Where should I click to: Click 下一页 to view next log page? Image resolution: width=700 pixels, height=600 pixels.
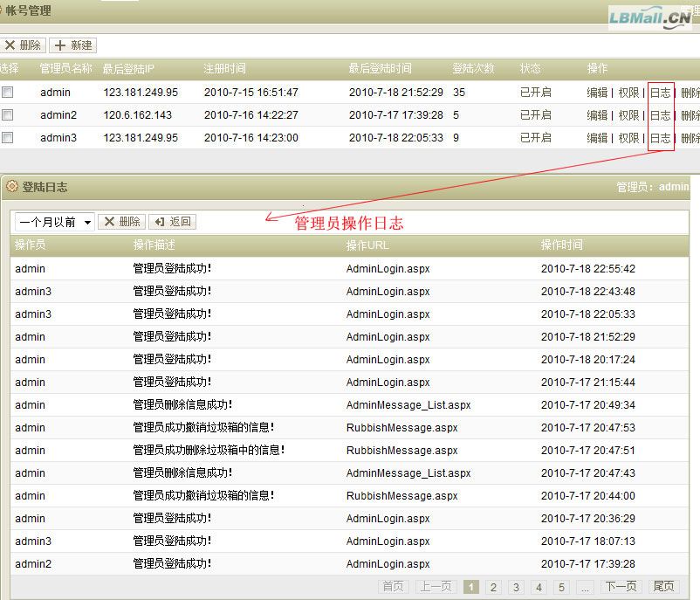click(621, 586)
